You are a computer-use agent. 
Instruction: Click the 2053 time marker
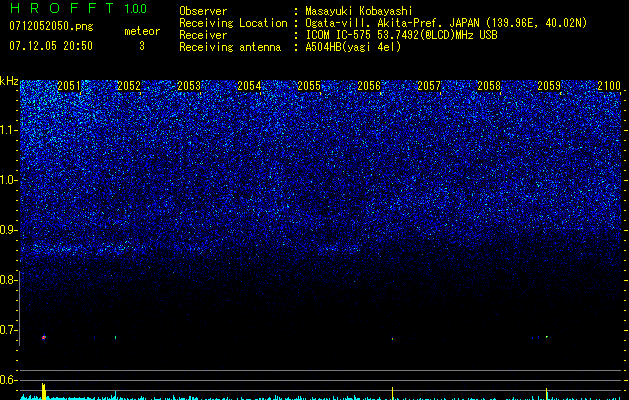click(189, 86)
